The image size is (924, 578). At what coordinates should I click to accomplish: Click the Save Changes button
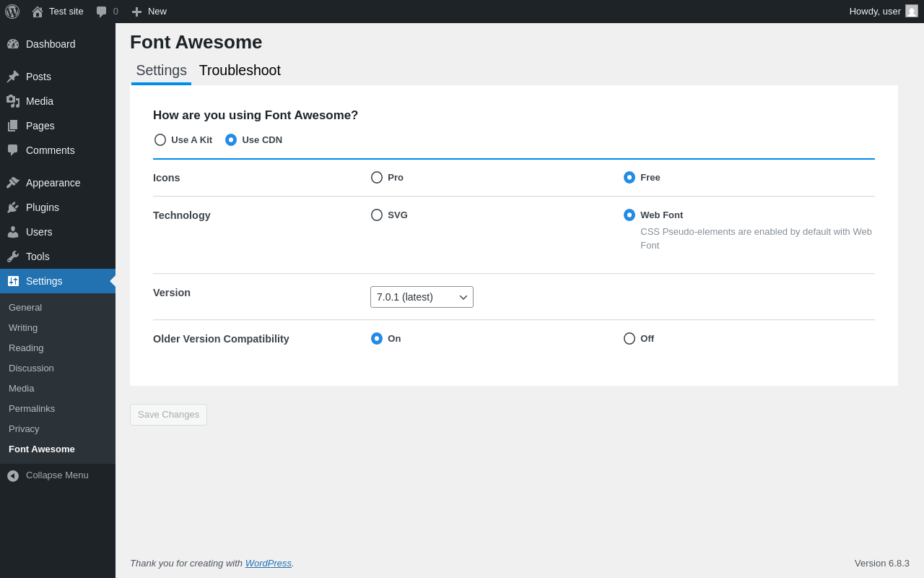[168, 415]
